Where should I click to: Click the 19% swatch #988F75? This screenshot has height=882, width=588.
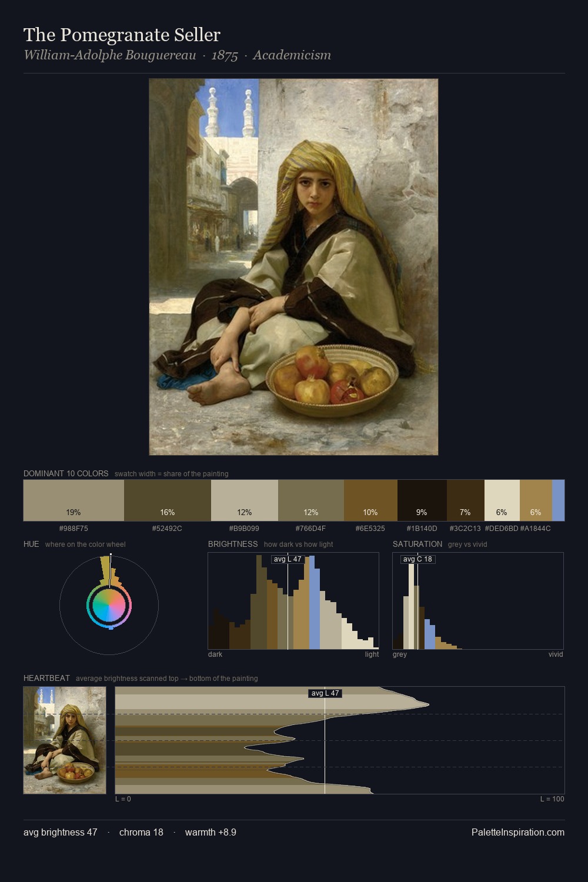coord(73,500)
